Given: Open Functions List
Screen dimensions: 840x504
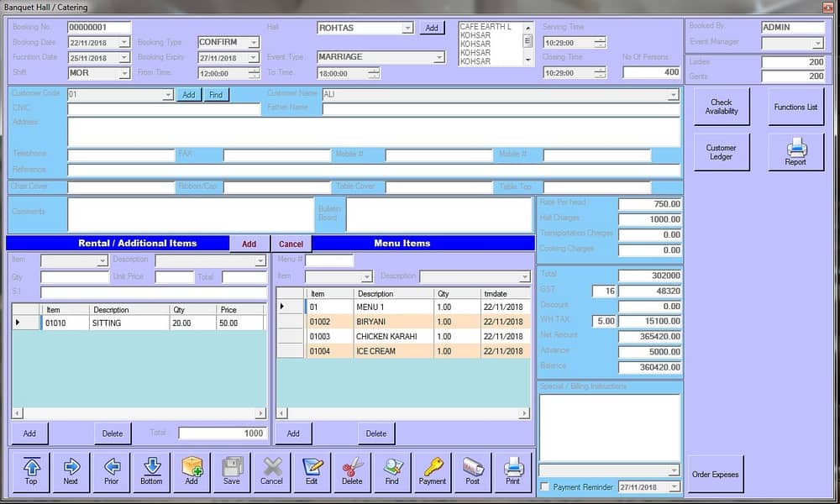Looking at the screenshot, I should tap(795, 107).
